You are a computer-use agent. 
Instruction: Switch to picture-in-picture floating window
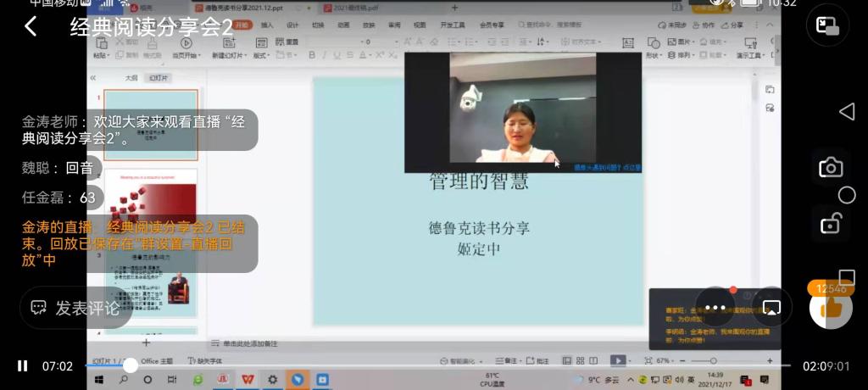[827, 26]
